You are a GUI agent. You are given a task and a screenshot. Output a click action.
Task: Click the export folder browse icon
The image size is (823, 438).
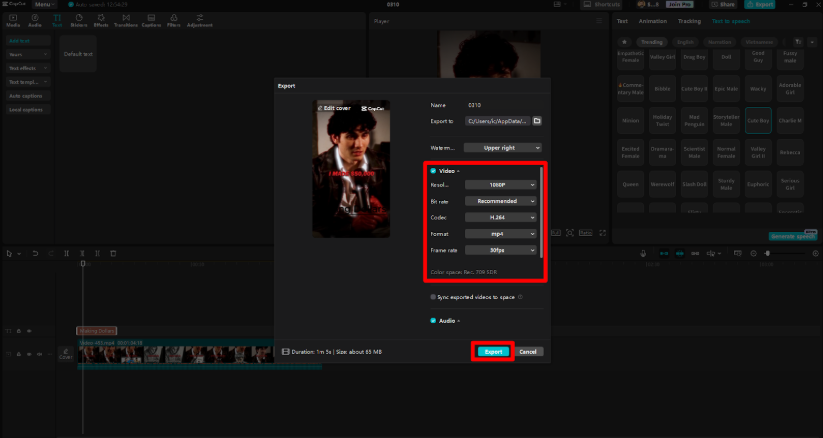click(x=537, y=121)
